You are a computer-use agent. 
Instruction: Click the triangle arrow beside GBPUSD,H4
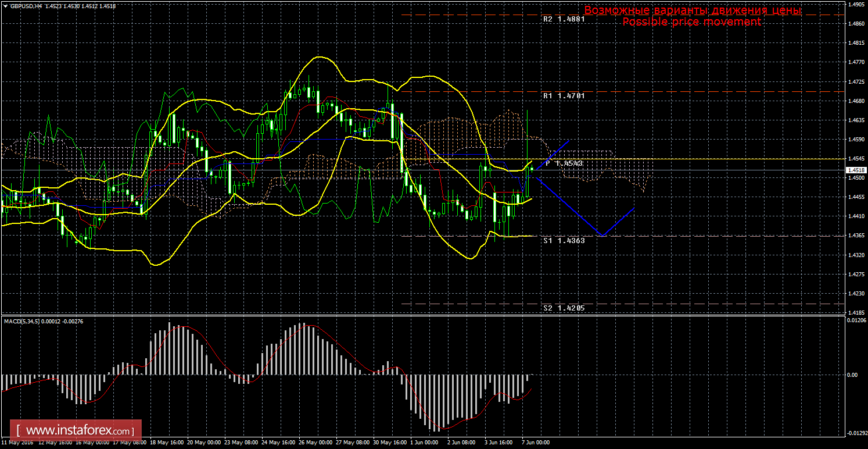click(x=5, y=5)
